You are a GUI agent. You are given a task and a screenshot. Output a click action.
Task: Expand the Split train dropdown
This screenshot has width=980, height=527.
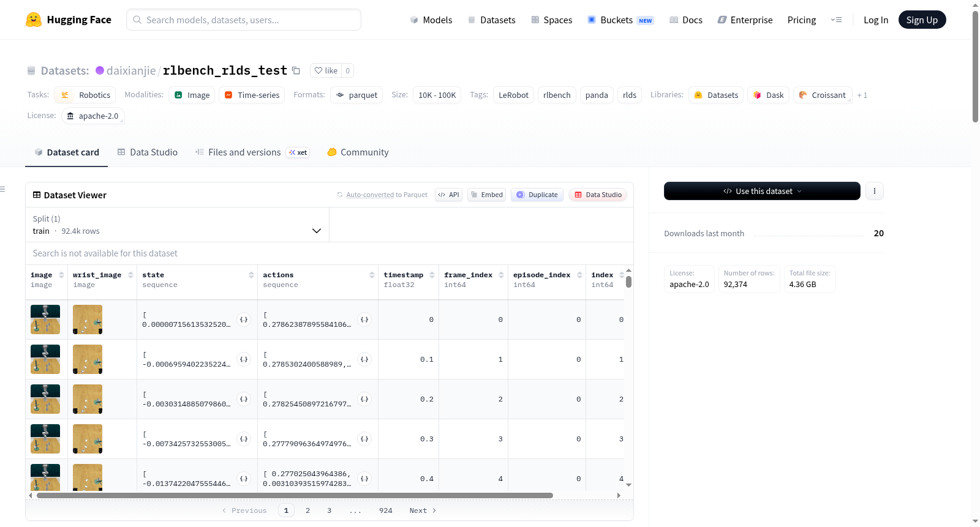pos(177,225)
